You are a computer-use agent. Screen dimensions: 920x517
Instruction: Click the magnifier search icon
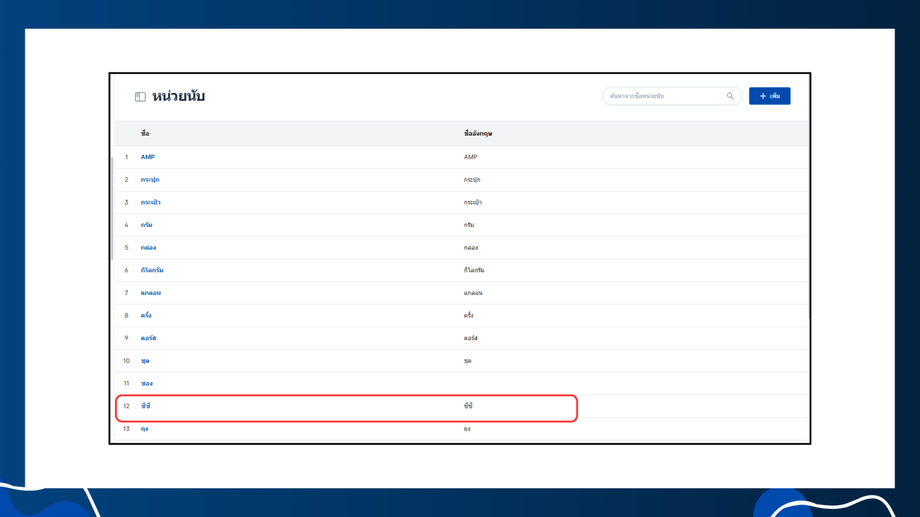730,96
